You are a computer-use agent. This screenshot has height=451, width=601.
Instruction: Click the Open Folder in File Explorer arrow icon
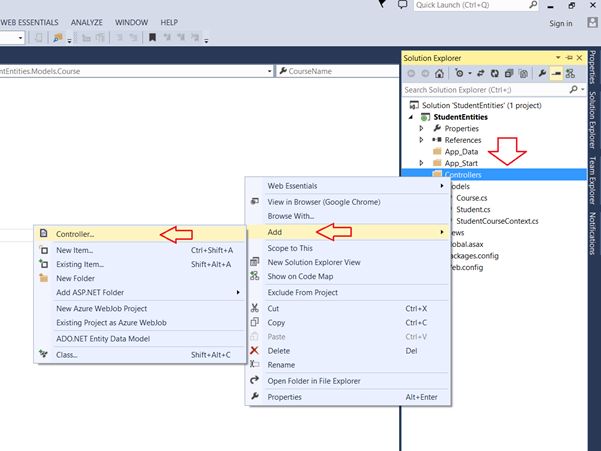tap(255, 380)
